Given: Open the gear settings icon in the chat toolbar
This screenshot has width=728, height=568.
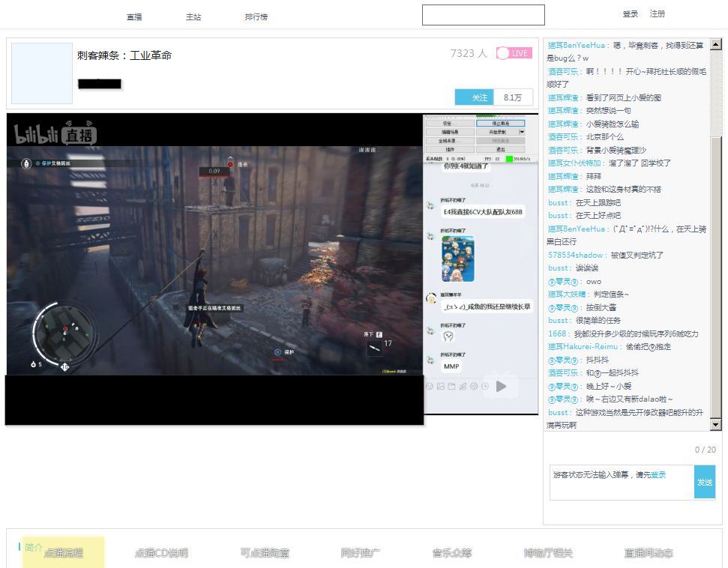Looking at the screenshot, I should pos(474,386).
